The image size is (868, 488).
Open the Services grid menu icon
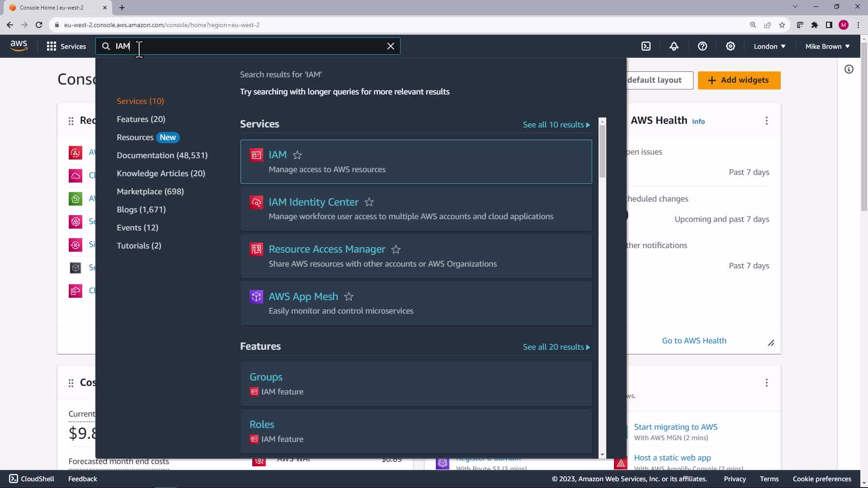(52, 46)
